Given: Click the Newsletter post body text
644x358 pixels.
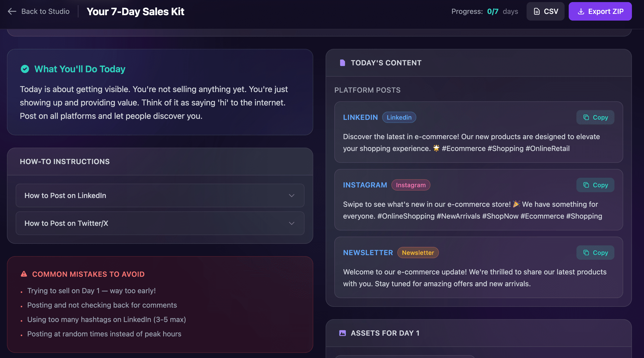Looking at the screenshot, I should pyautogui.click(x=475, y=278).
